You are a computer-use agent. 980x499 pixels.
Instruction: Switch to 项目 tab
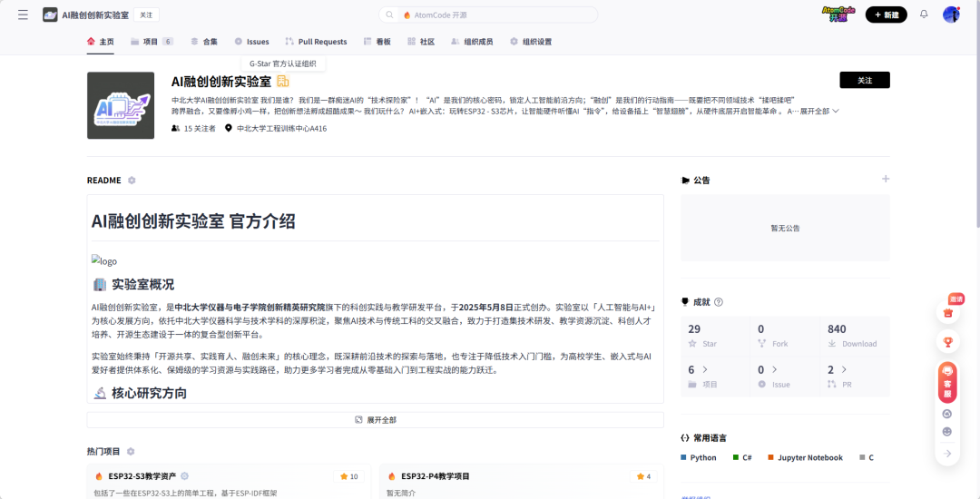152,42
